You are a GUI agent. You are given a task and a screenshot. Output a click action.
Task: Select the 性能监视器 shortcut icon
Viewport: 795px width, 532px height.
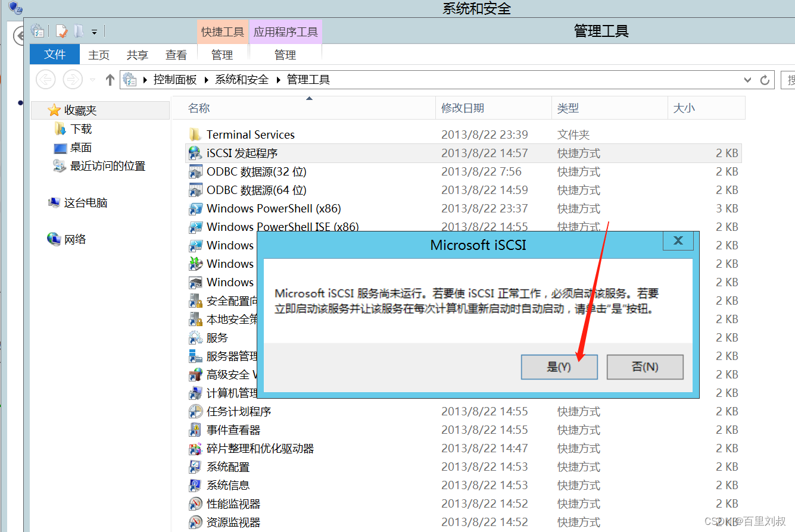point(195,503)
